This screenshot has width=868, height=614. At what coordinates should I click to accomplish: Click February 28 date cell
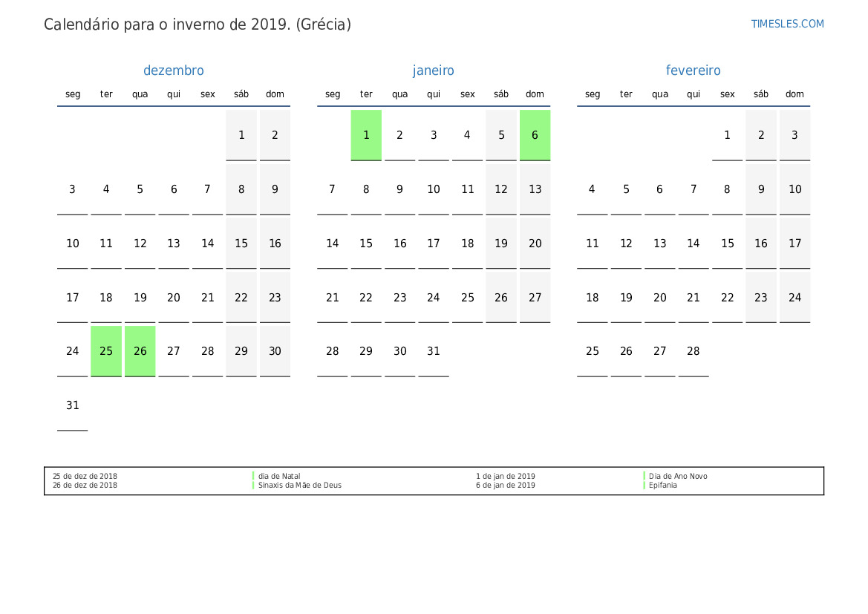(x=693, y=351)
